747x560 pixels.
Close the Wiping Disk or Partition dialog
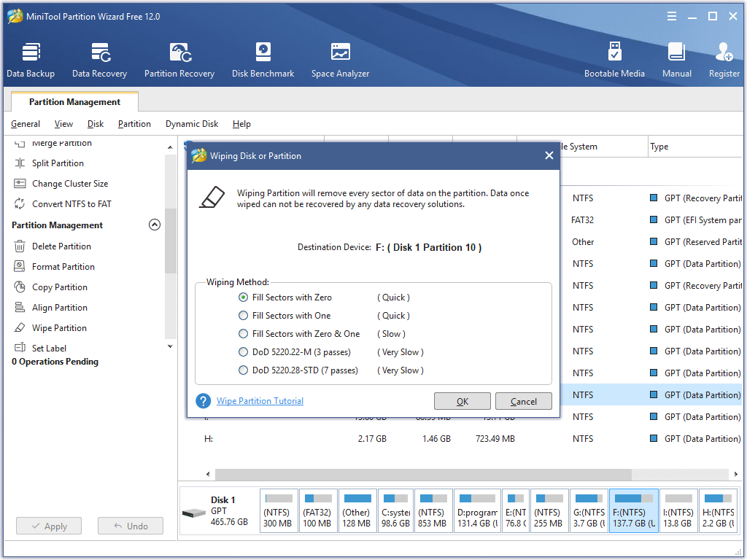pyautogui.click(x=549, y=156)
